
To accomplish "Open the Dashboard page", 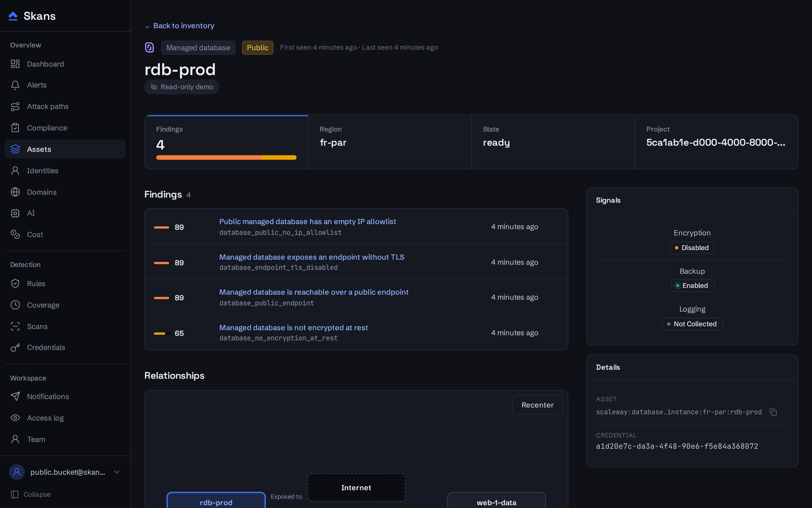I will pos(65,64).
